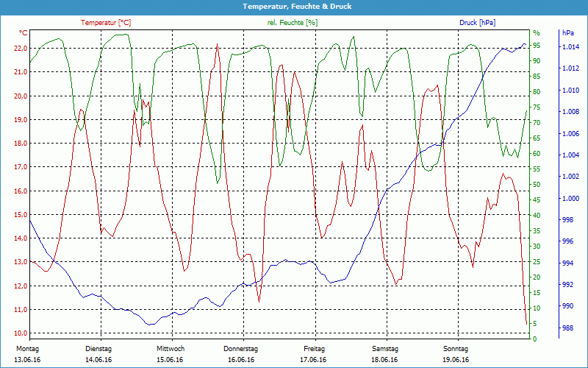The width and height of the screenshot is (588, 368).
Task: Click the '19,0' temperature axis value
Action: point(21,119)
